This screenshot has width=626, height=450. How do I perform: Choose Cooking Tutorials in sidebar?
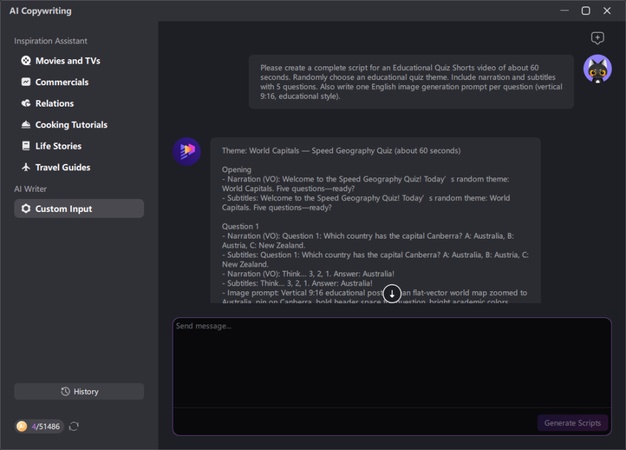point(79,125)
